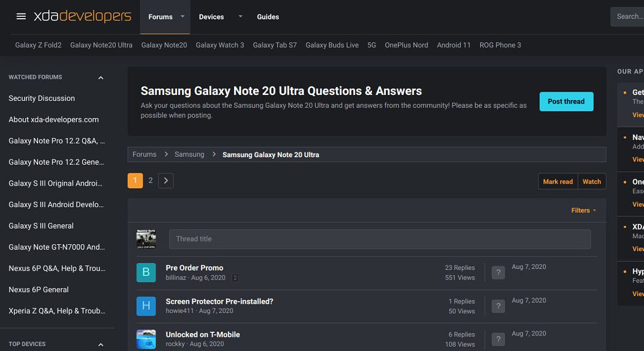This screenshot has width=644, height=351.
Task: Click the question mark icon on Unlocked on T-Mobile row
Action: [497, 339]
